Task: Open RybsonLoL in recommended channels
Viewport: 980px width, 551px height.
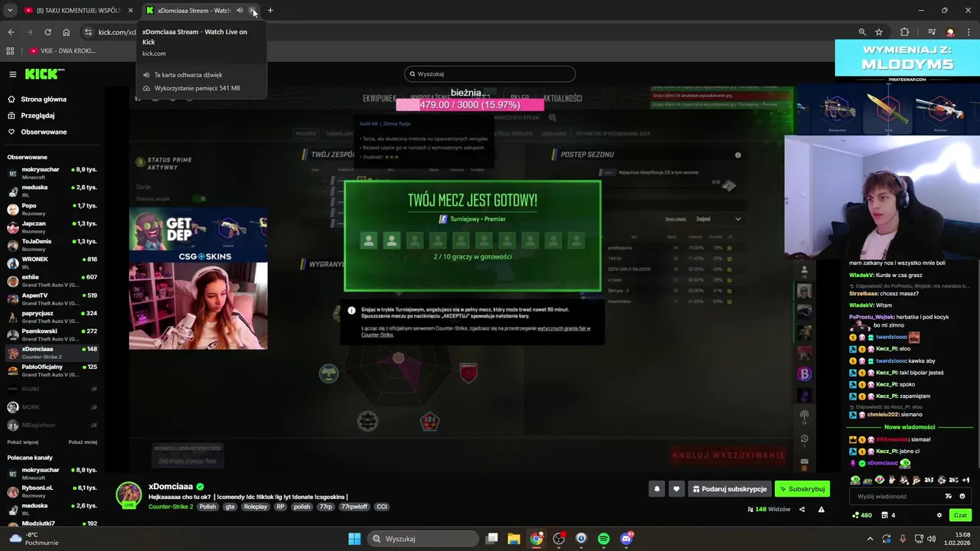Action: pos(51,491)
